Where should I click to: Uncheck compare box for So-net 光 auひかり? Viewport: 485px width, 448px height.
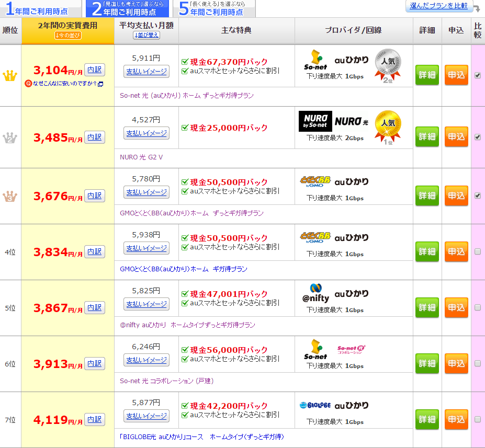[x=478, y=75]
